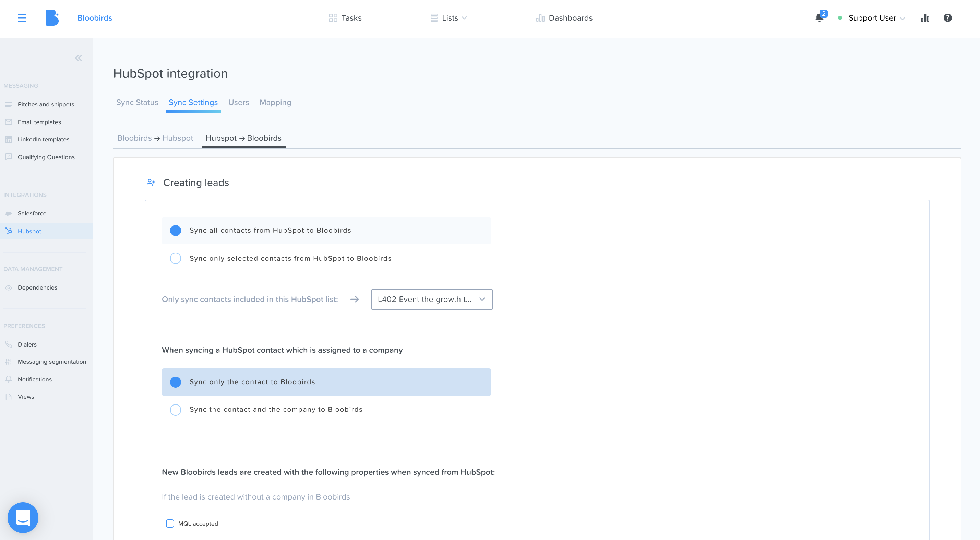980x540 pixels.
Task: Expand the Support User menu
Action: coord(876,18)
